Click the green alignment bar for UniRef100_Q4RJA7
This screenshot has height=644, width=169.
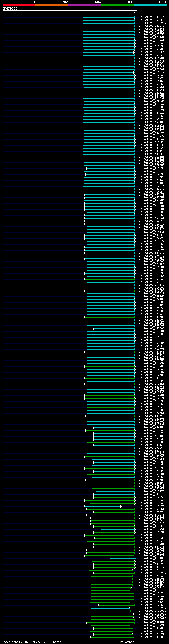112,637
